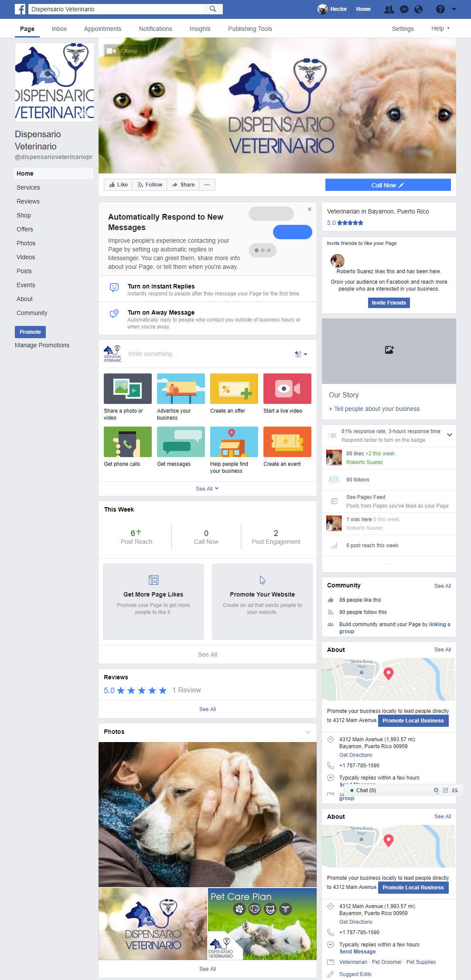
Task: Open the Inbox tab
Action: [x=59, y=29]
